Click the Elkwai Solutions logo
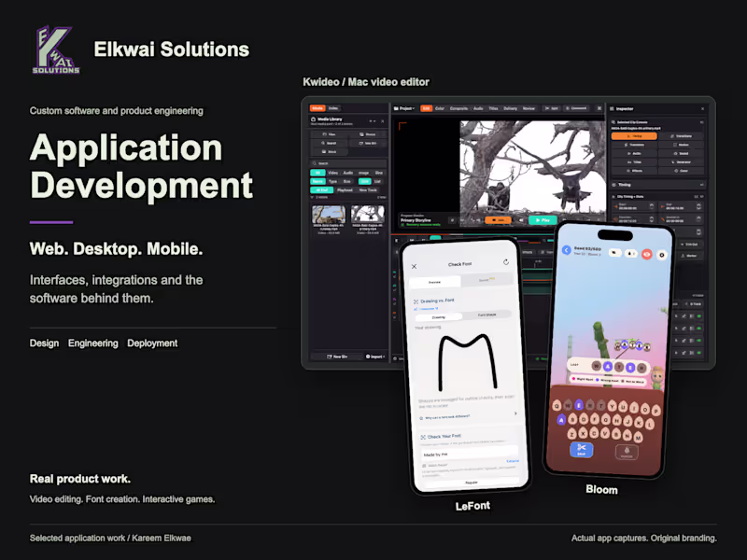 (x=56, y=49)
